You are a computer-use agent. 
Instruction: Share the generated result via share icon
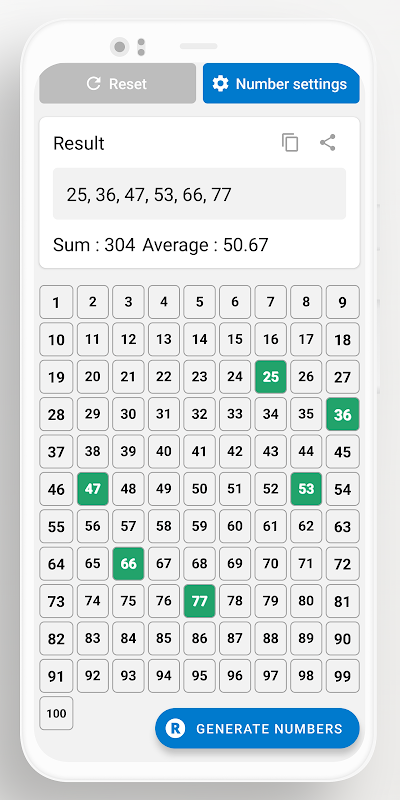coord(328,142)
